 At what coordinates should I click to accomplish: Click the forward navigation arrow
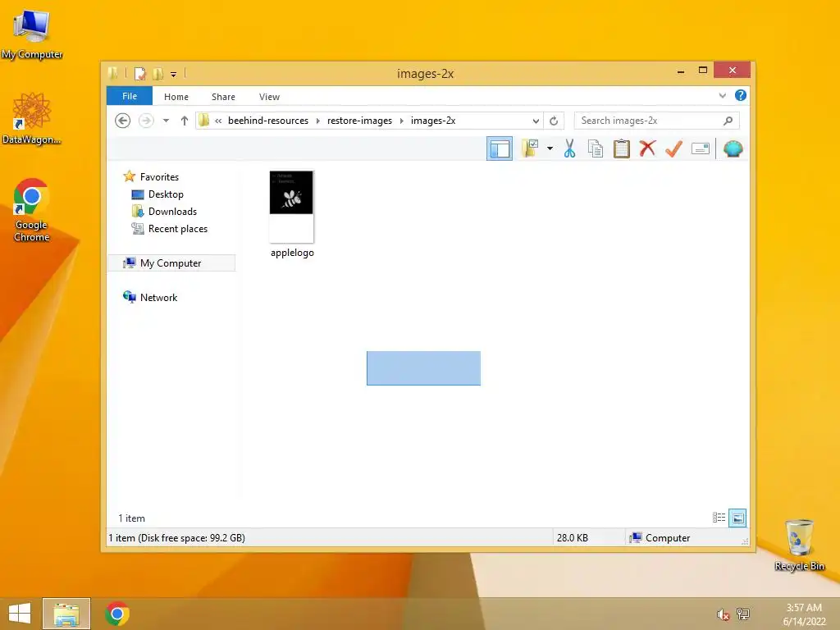tap(146, 121)
